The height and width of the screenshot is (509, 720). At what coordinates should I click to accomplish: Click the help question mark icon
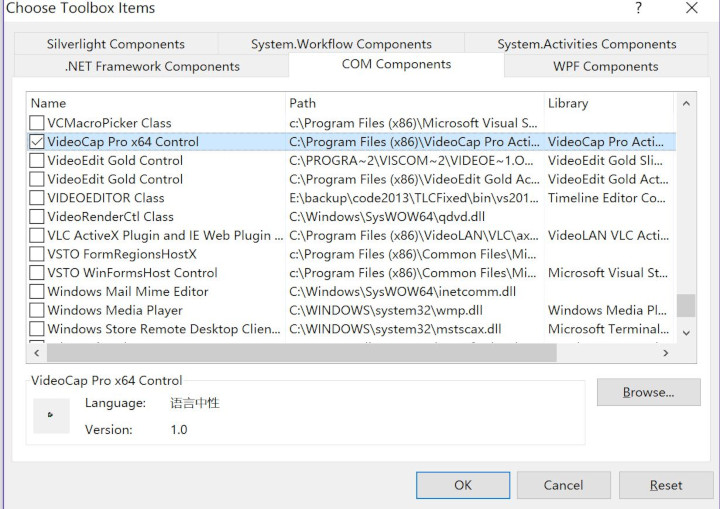[638, 9]
